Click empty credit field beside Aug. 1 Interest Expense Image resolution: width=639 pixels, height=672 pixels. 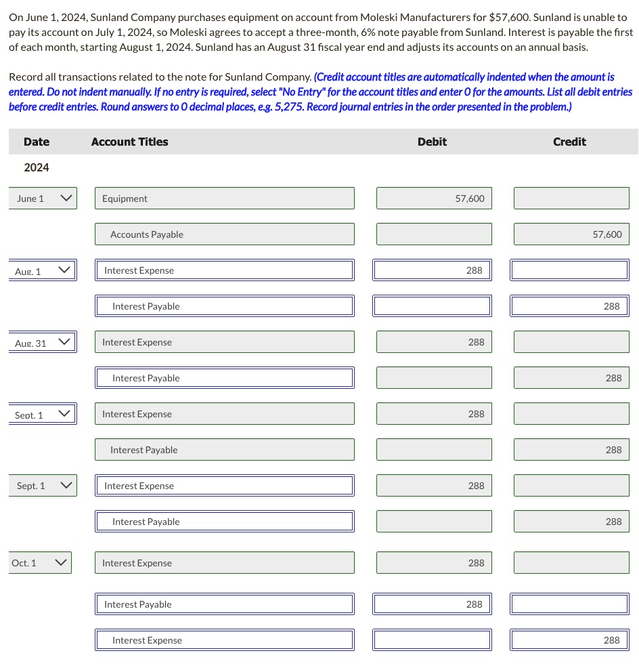(569, 270)
